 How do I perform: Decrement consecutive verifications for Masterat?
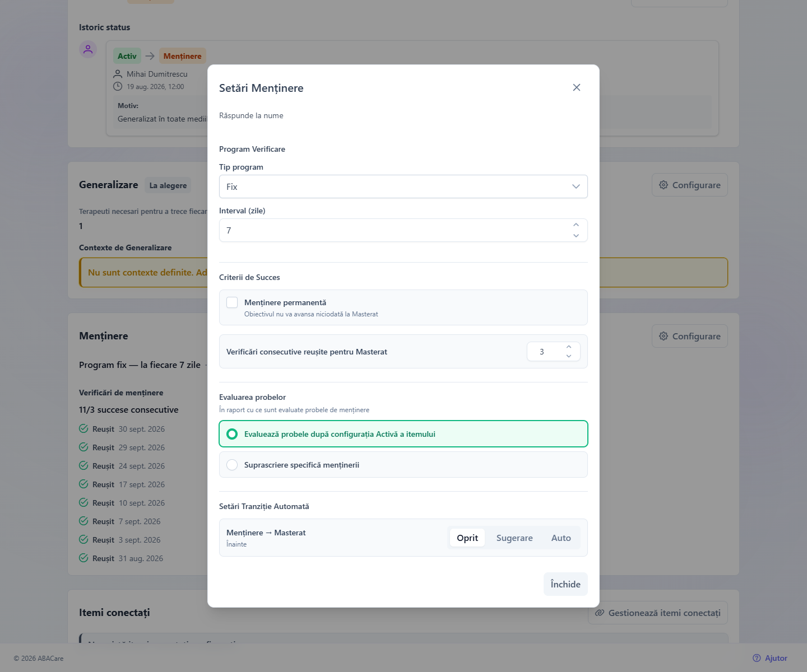point(569,356)
